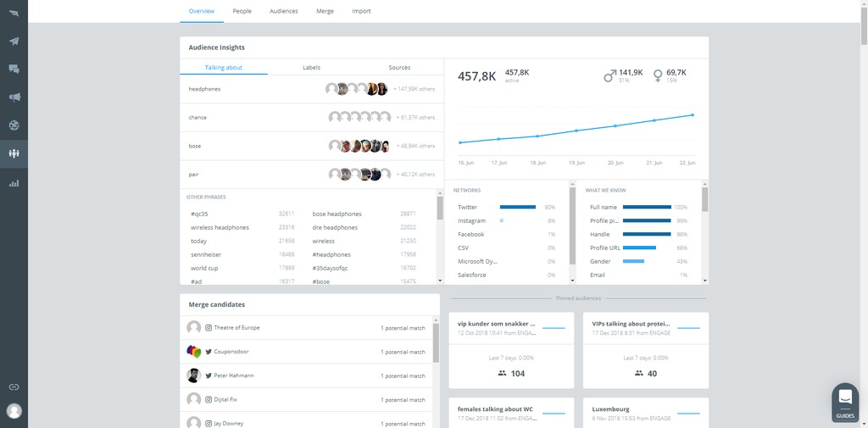Image resolution: width=868 pixels, height=428 pixels.
Task: Open Peter Hahmann merge candidate
Action: click(x=233, y=375)
